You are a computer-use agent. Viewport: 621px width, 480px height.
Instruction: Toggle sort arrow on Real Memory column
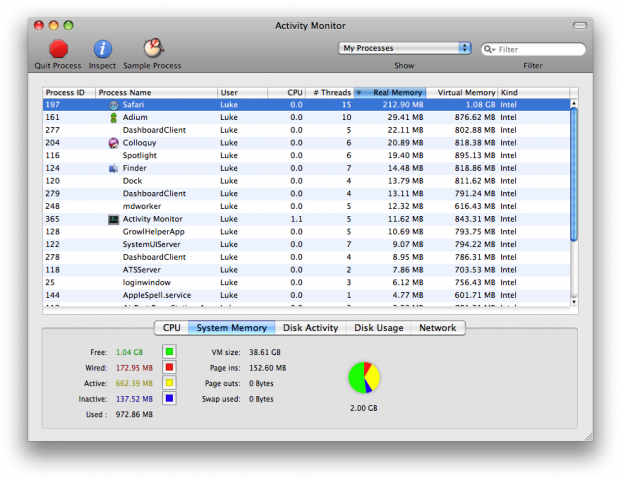pyautogui.click(x=359, y=93)
